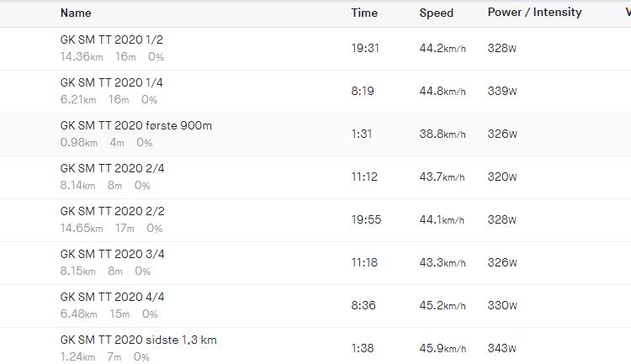Click the Speed column header

[436, 13]
